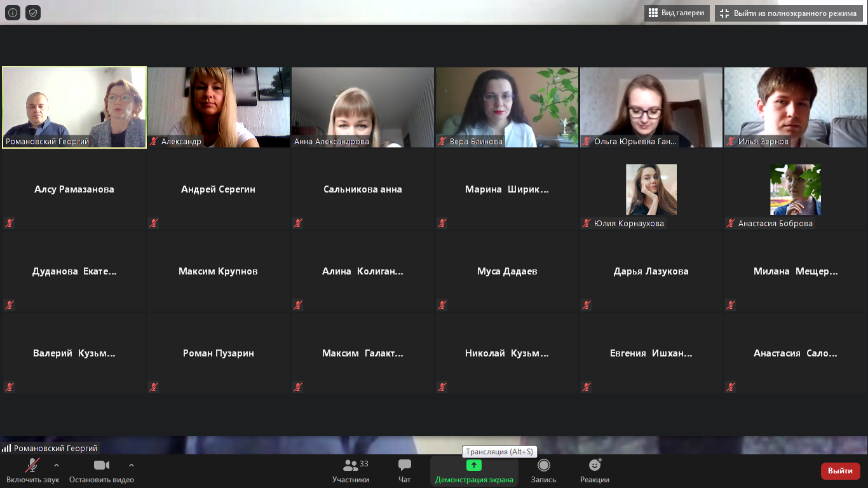Select Ольга Юрьевна video tile

[651, 107]
